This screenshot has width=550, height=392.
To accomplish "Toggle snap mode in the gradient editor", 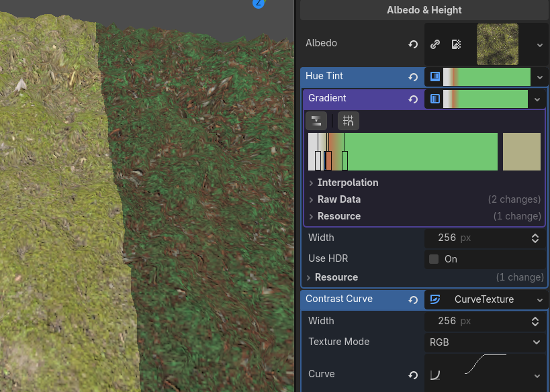I will pos(348,121).
